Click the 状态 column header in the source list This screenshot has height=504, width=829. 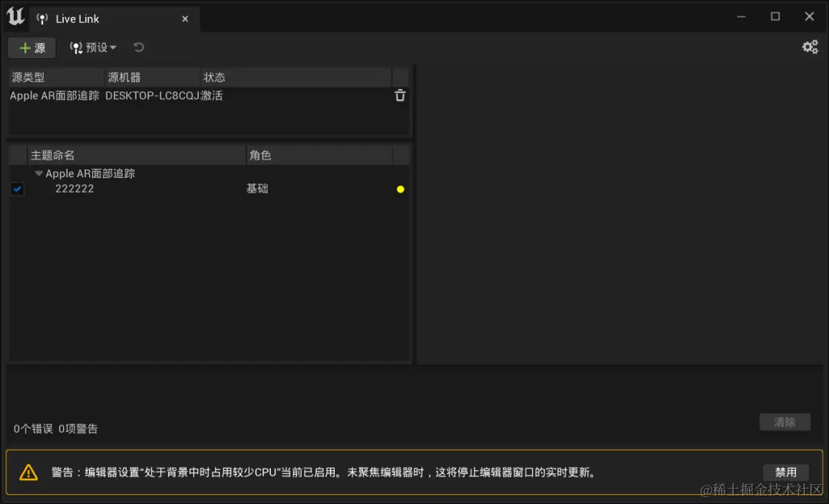pyautogui.click(x=214, y=77)
